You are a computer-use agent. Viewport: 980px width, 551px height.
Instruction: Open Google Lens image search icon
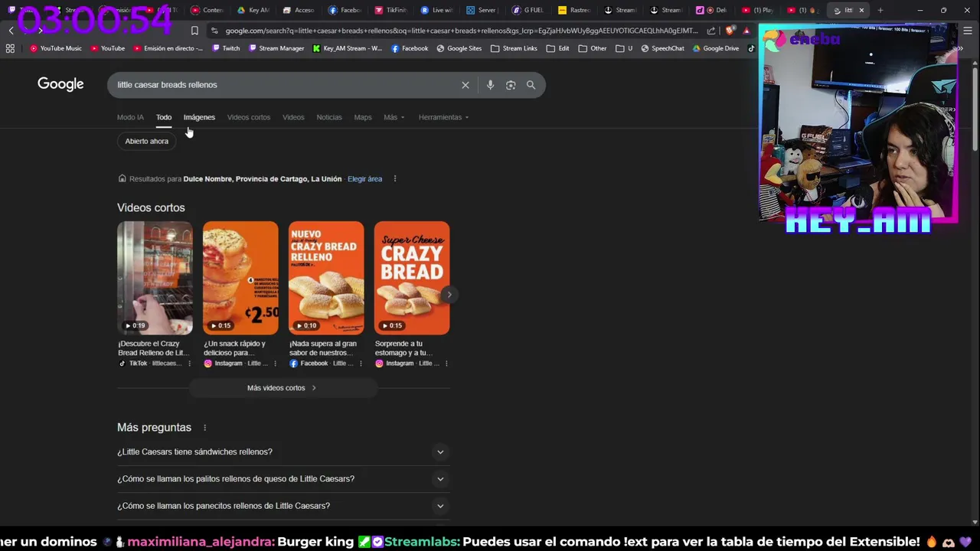tap(511, 85)
